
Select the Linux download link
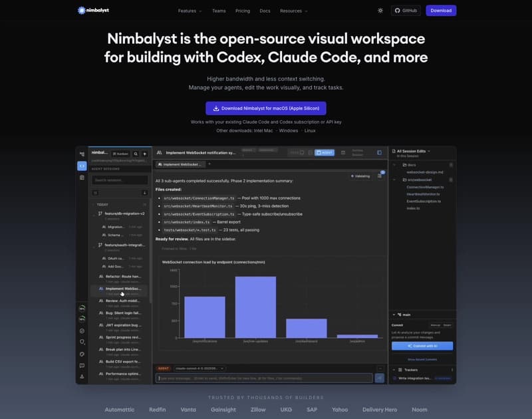point(310,130)
